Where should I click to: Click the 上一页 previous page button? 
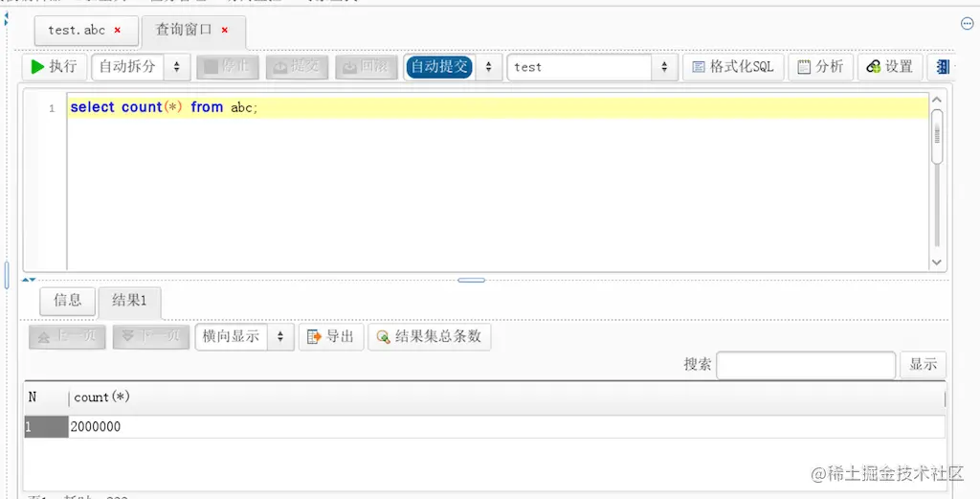pos(67,336)
